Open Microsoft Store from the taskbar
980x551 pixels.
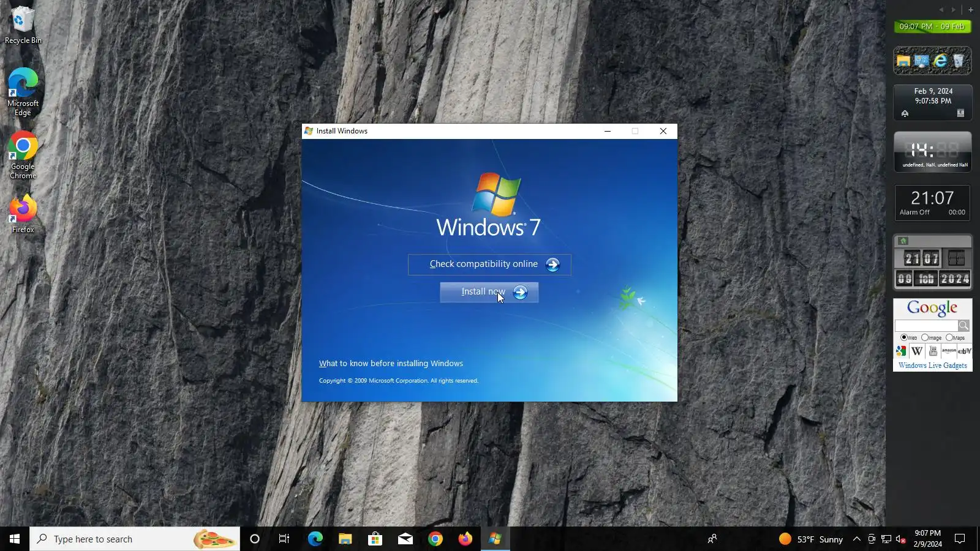(375, 539)
